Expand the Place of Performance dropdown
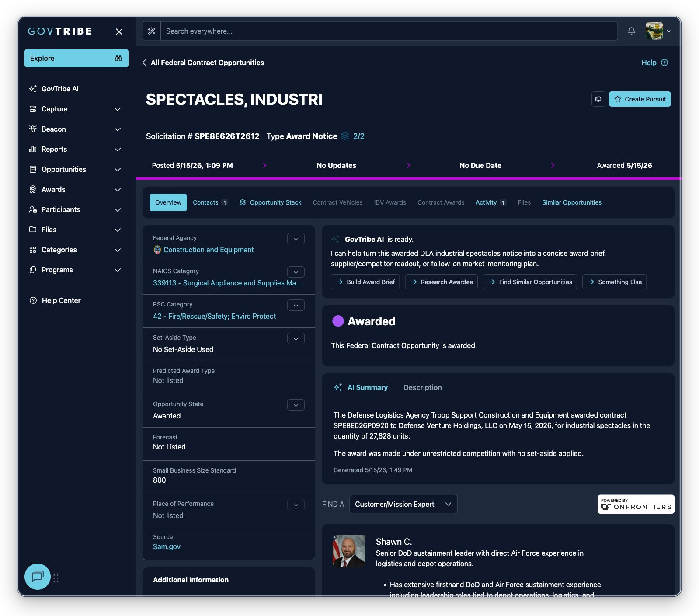The width and height of the screenshot is (699, 616). click(x=296, y=505)
